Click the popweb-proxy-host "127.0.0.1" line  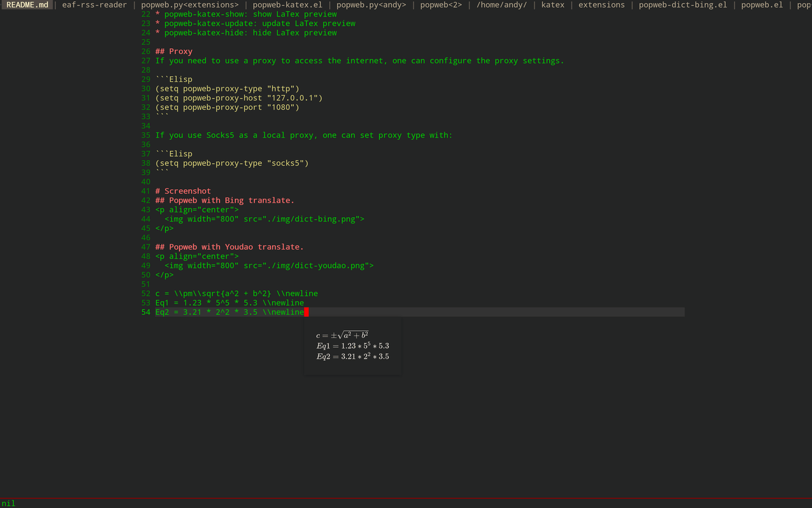coord(239,98)
